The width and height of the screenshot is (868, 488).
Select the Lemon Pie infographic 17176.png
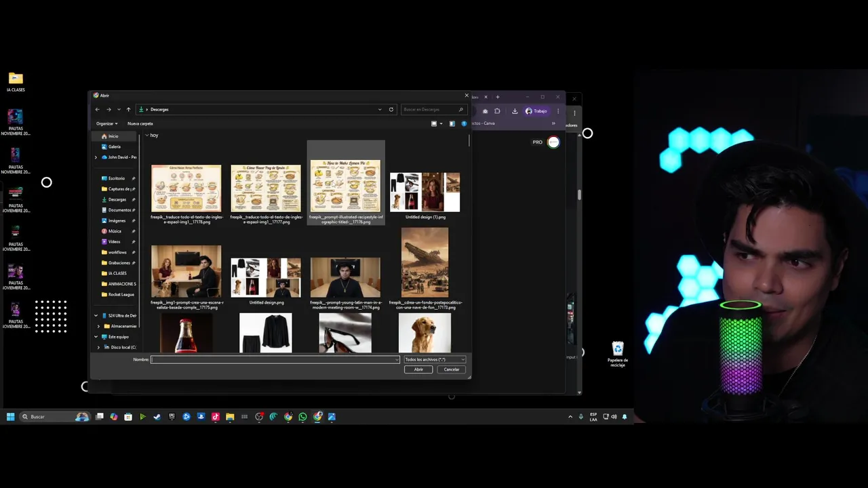[x=346, y=187]
